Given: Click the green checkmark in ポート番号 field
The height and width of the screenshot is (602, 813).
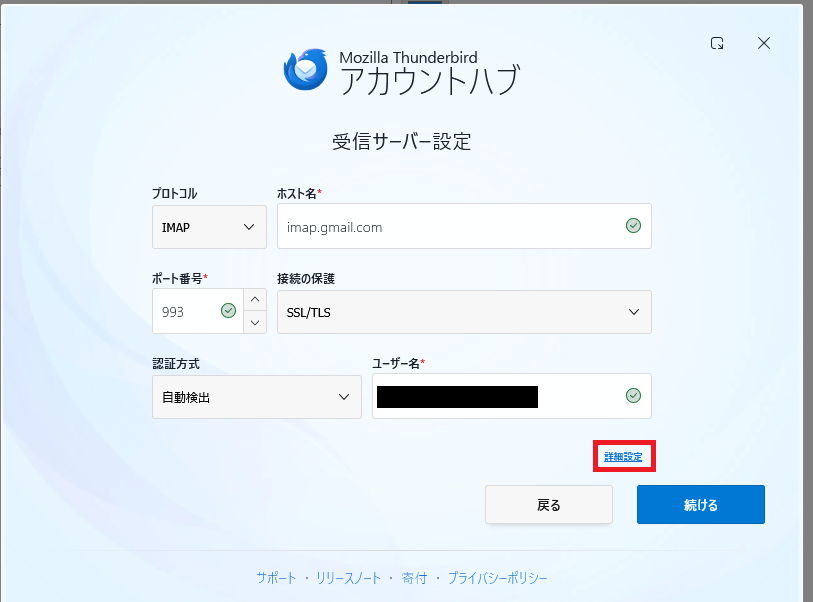Looking at the screenshot, I should point(228,311).
